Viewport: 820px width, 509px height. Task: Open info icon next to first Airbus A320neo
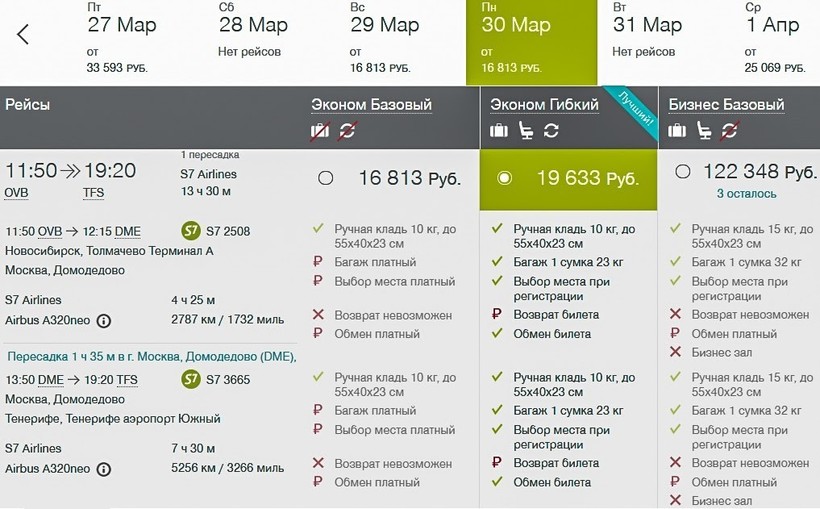coord(104,321)
